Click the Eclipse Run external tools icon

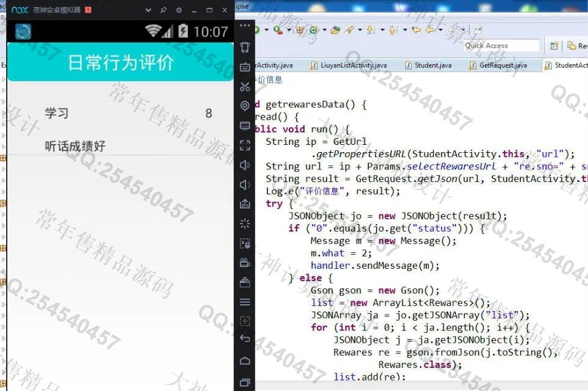click(x=278, y=30)
